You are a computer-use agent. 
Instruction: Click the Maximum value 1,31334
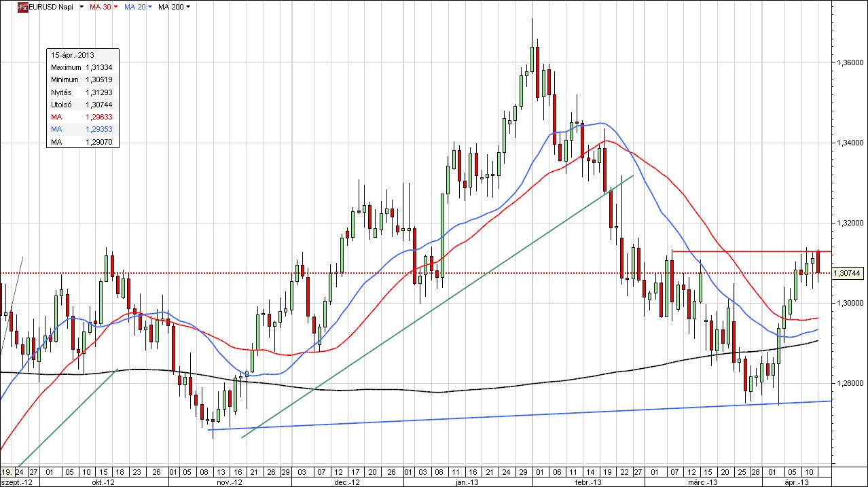point(98,67)
